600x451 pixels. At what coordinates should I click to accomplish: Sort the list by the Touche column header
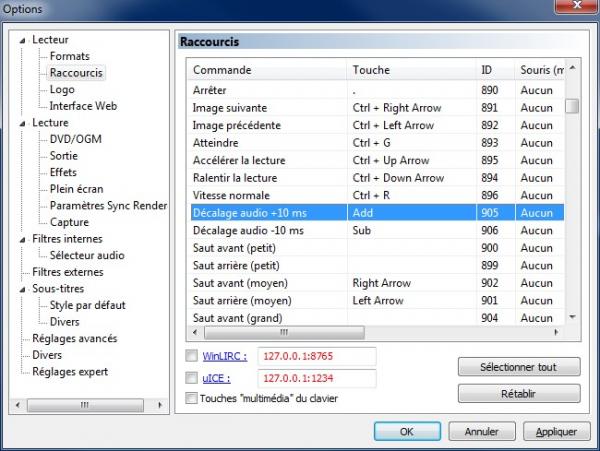tap(410, 70)
